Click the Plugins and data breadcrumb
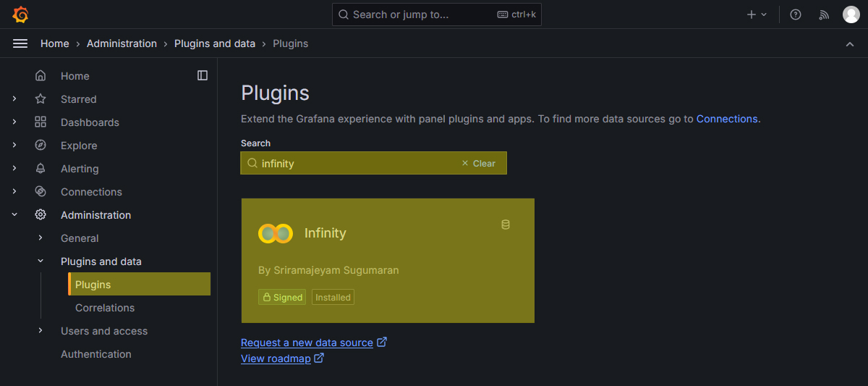868x386 pixels. [215, 43]
